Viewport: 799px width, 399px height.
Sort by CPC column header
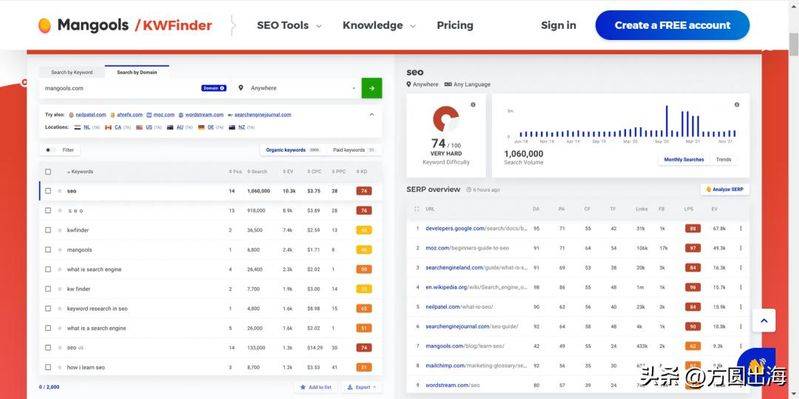click(x=313, y=172)
